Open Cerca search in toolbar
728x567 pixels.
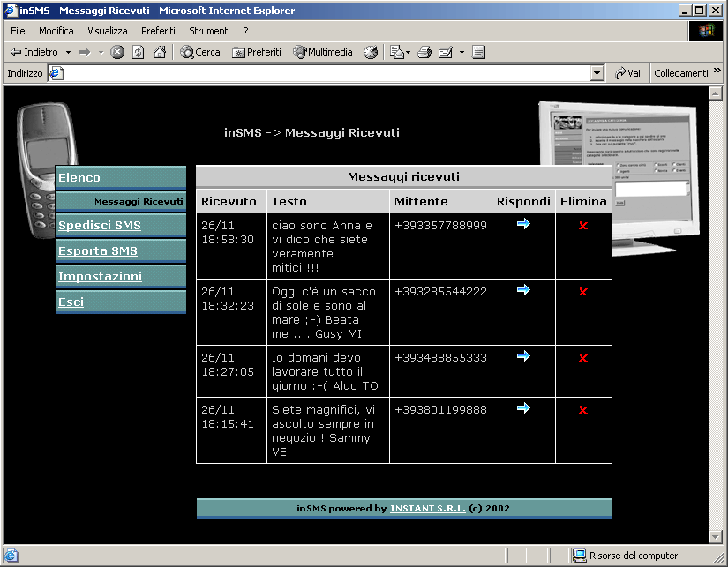[200, 52]
